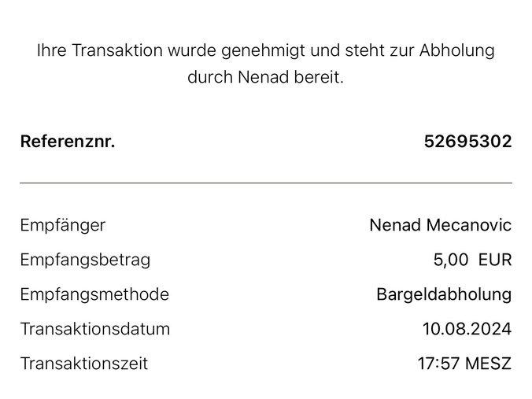Click the Bargeldabholung value
Viewport: 532px width, 399px height.
tap(444, 294)
